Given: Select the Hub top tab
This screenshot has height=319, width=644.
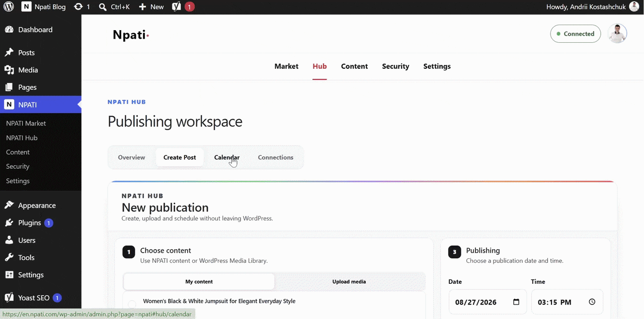Looking at the screenshot, I should pyautogui.click(x=319, y=66).
